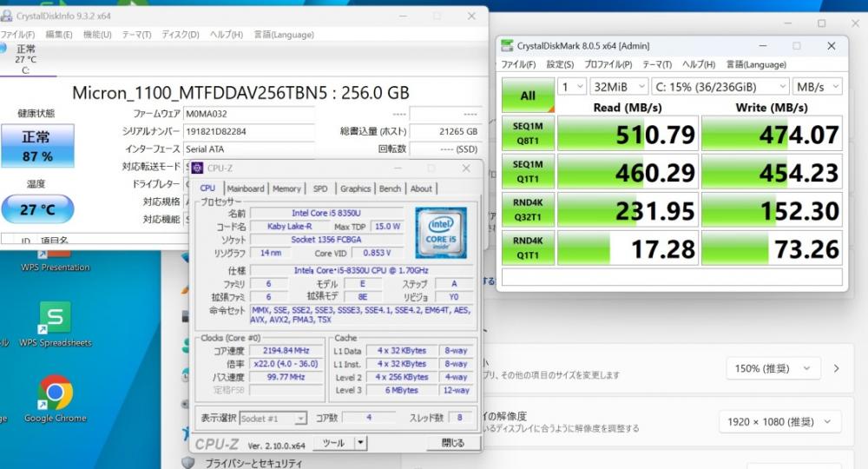The image size is (868, 469).
Task: Click CPU-Z title bar app icon
Action: tap(198, 168)
